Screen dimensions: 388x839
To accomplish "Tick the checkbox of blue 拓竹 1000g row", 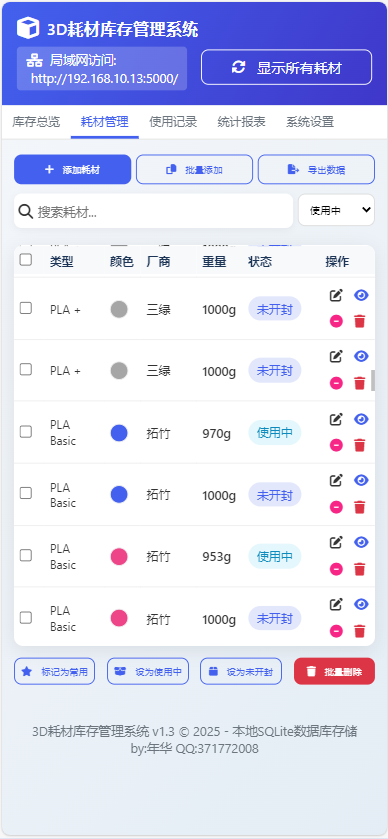I will point(26,493).
